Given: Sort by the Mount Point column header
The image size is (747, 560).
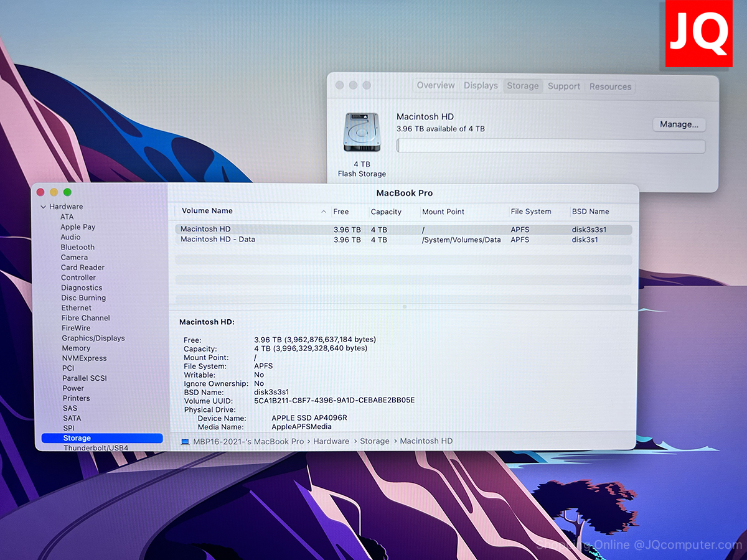Looking at the screenshot, I should click(443, 212).
